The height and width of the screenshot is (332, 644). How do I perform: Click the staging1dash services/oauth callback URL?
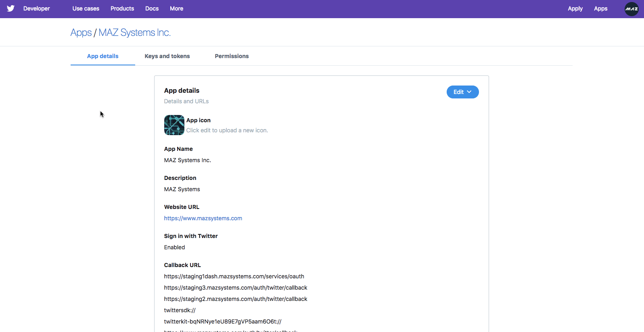[234, 276]
